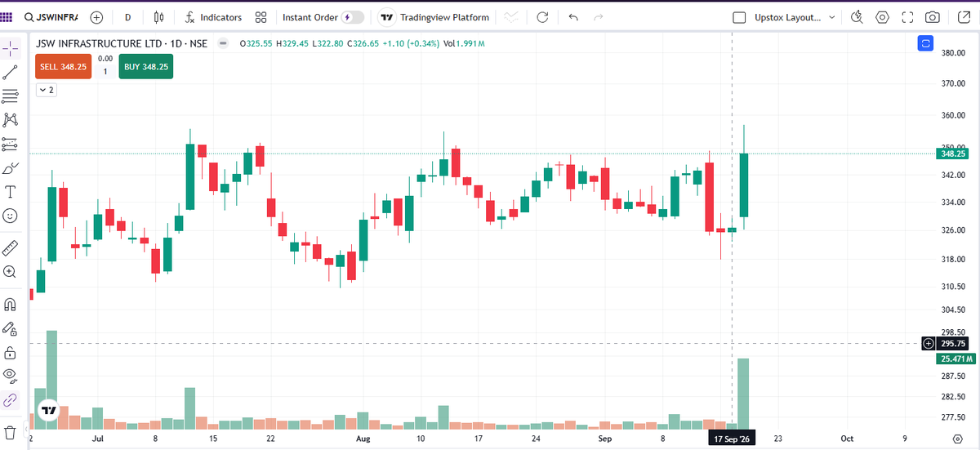Click the C326.65 close value in legend

(365, 42)
